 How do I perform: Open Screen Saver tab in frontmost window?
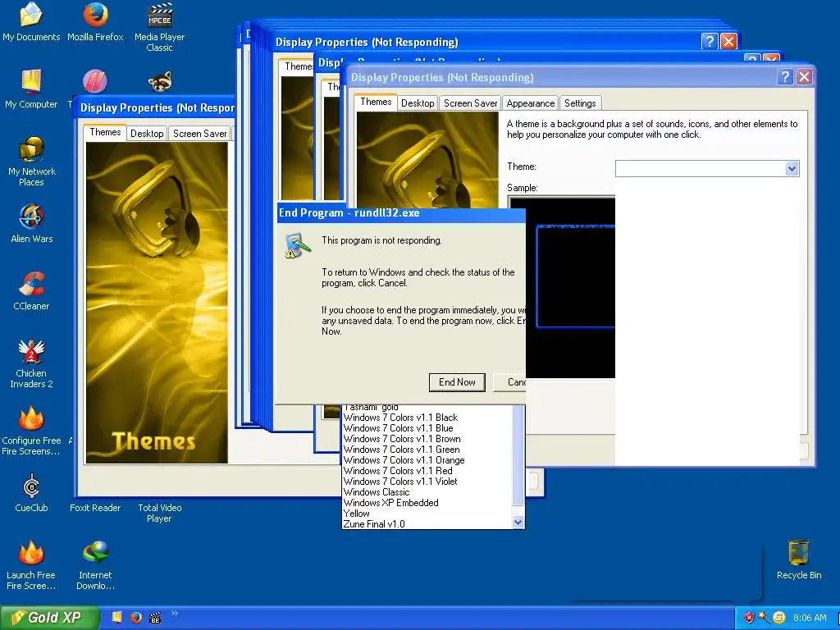point(470,103)
